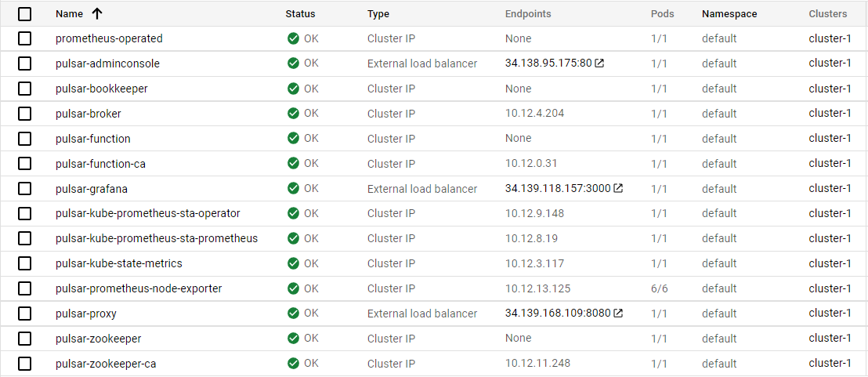868x377 pixels.
Task: Tick the pulsar-function-ca row checkbox
Action: tap(24, 164)
